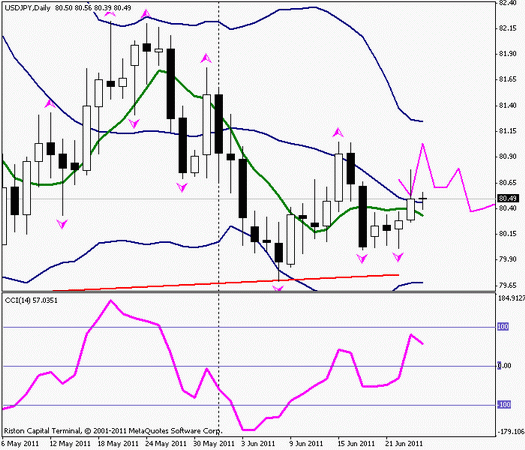The width and height of the screenshot is (525, 450).
Task: Select the 81.15 price axis label
Action: (508, 131)
